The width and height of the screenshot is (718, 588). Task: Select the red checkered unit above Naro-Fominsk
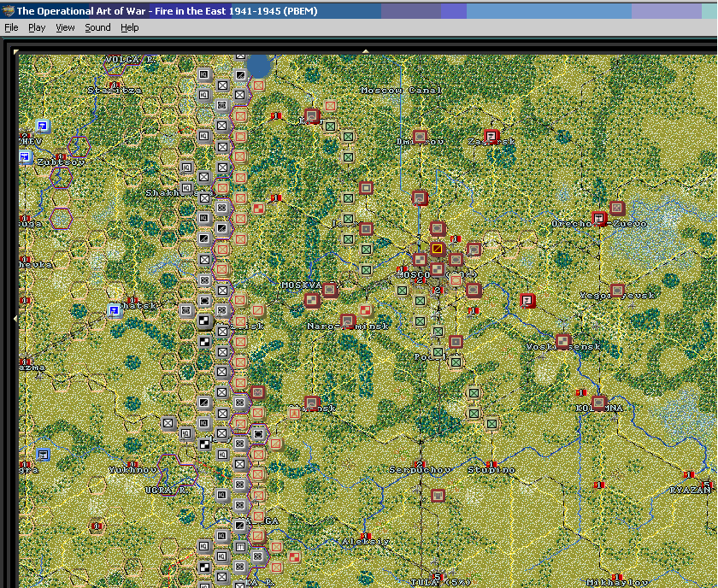pyautogui.click(x=365, y=310)
